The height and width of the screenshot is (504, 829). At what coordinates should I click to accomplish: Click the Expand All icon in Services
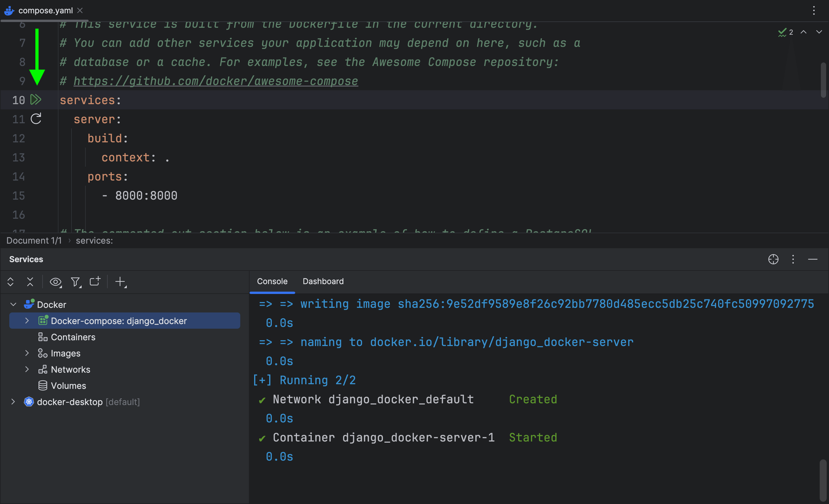10,282
